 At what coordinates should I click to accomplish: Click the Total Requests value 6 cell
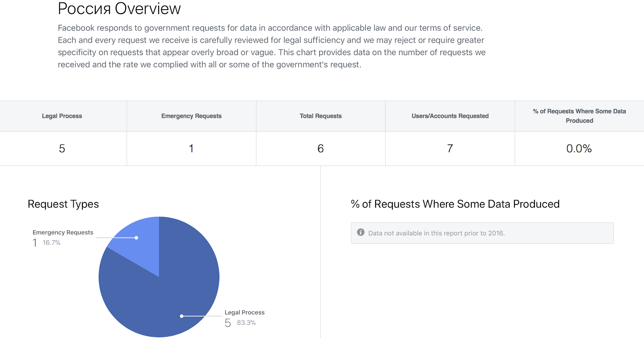click(320, 148)
